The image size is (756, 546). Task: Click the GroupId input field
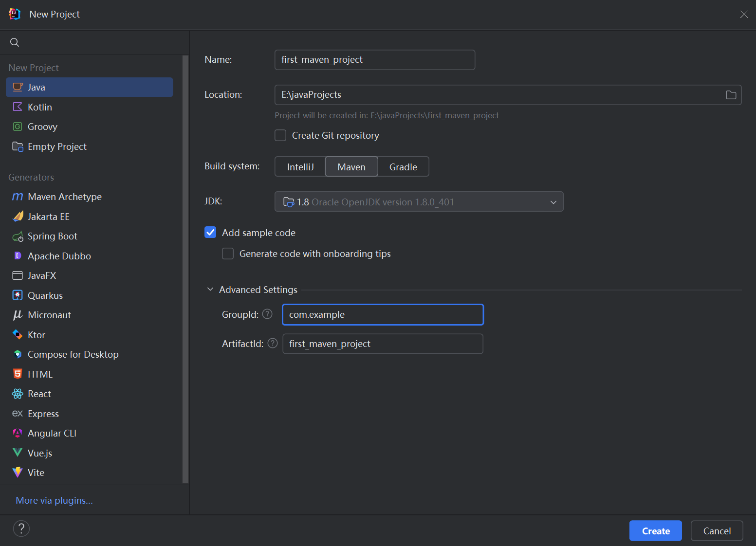point(383,314)
